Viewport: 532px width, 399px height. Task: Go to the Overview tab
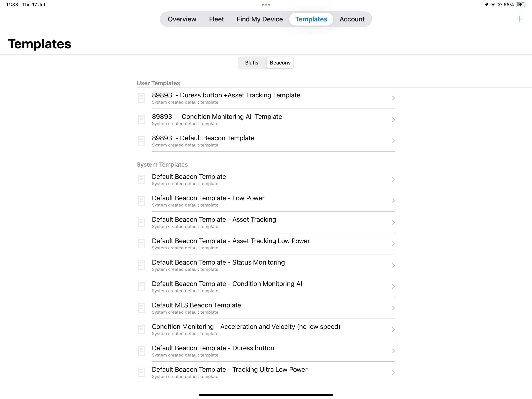tap(182, 19)
